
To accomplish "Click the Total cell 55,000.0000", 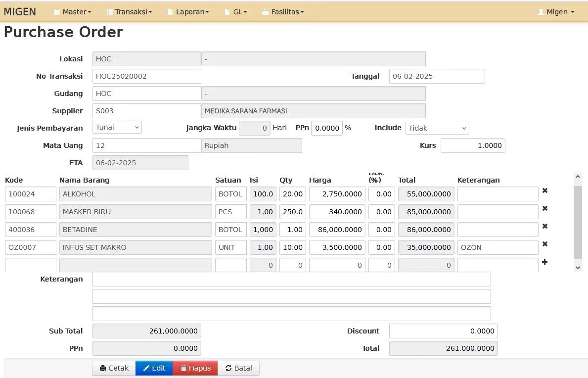I will pyautogui.click(x=426, y=194).
